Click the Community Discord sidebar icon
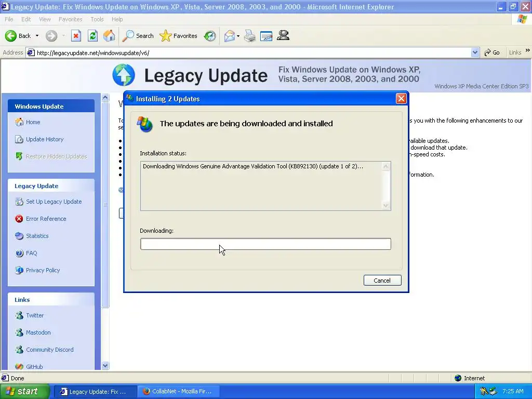Viewport: 532px width, 399px height. (19, 350)
